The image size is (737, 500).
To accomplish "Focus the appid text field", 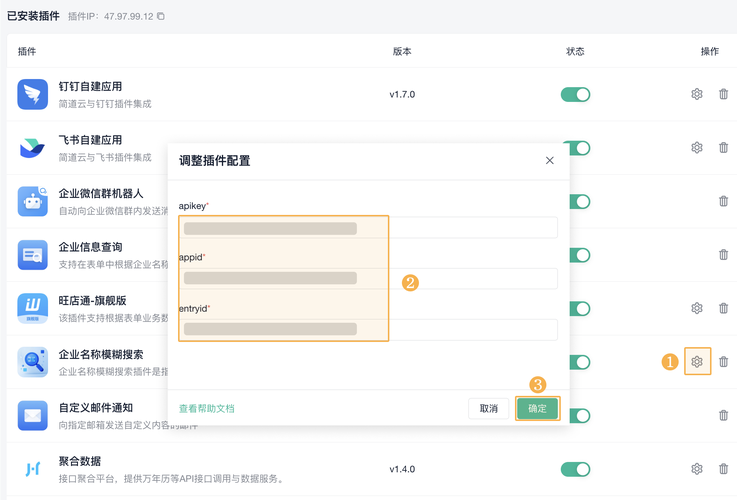I will pos(368,278).
